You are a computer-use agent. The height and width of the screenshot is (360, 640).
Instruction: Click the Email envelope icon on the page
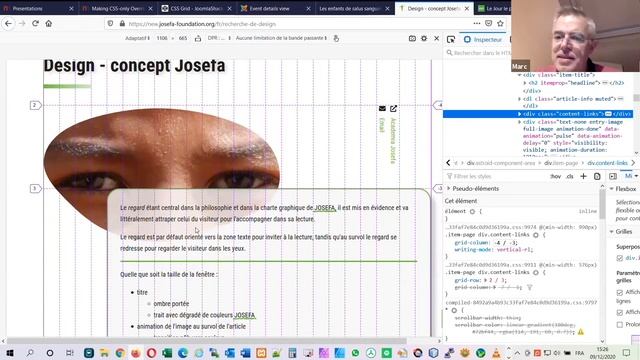[x=382, y=109]
